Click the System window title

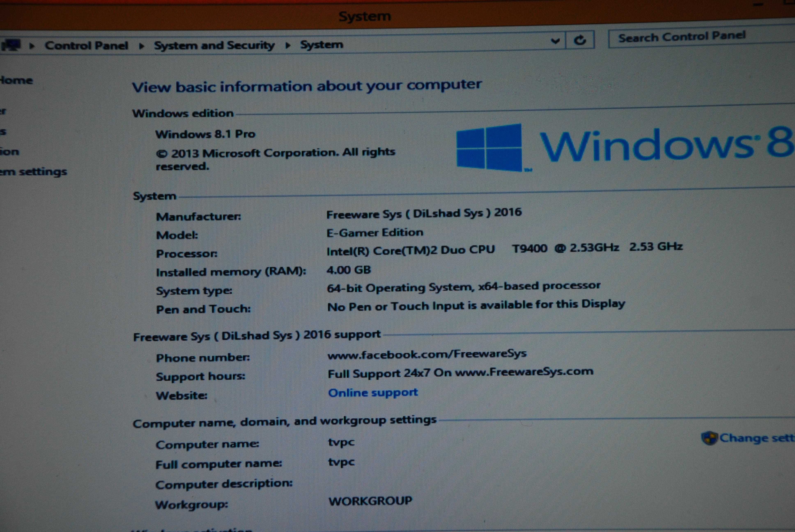[x=365, y=16]
